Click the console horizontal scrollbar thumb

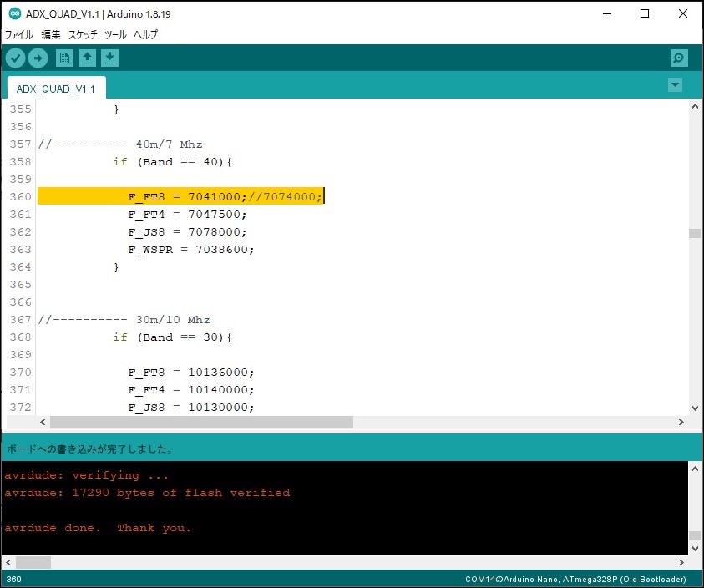pos(33,562)
